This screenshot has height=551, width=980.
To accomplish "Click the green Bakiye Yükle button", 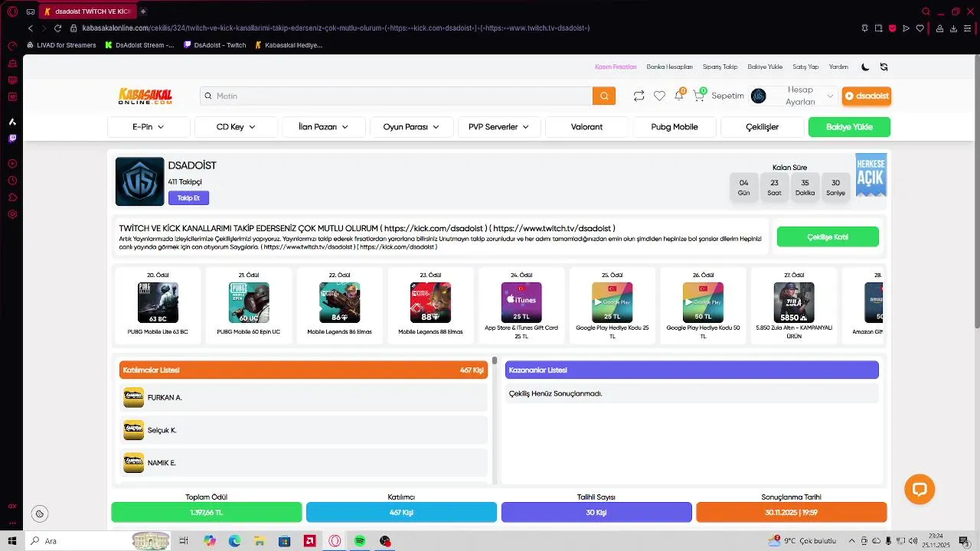I will [849, 127].
